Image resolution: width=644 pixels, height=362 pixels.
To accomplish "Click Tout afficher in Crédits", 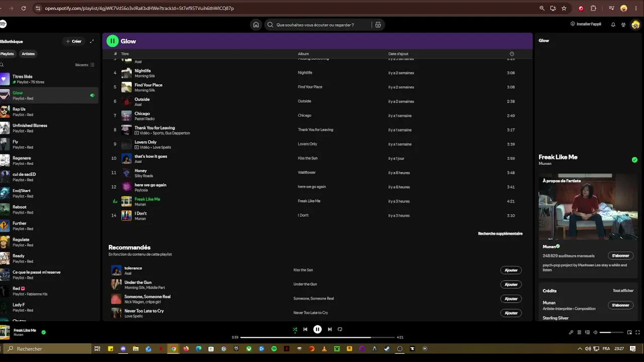I will tap(623, 291).
